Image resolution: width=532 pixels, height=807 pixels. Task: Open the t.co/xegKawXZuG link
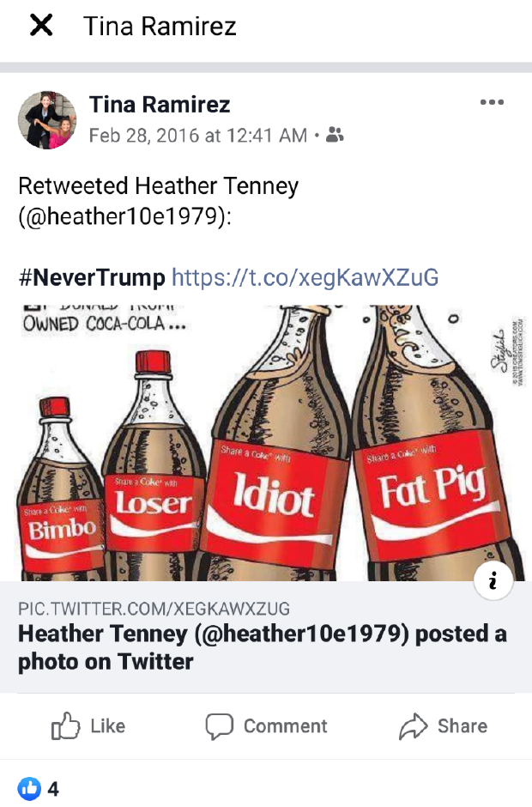click(x=305, y=277)
